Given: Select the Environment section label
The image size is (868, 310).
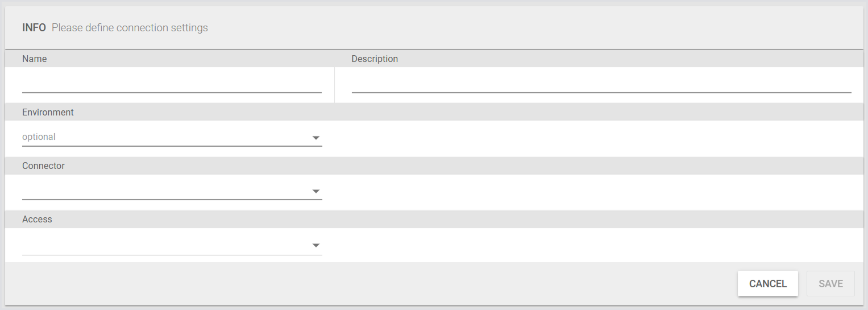Looking at the screenshot, I should [48, 113].
